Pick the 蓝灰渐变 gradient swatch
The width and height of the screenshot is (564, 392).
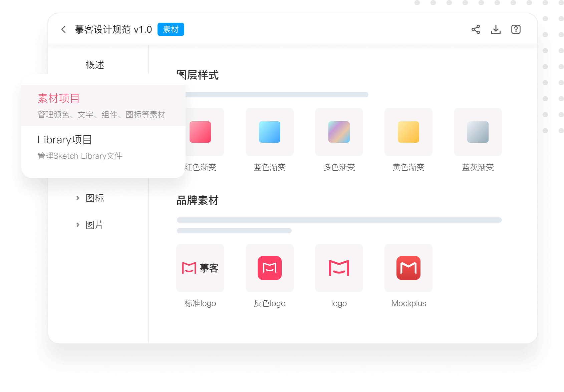pos(478,132)
